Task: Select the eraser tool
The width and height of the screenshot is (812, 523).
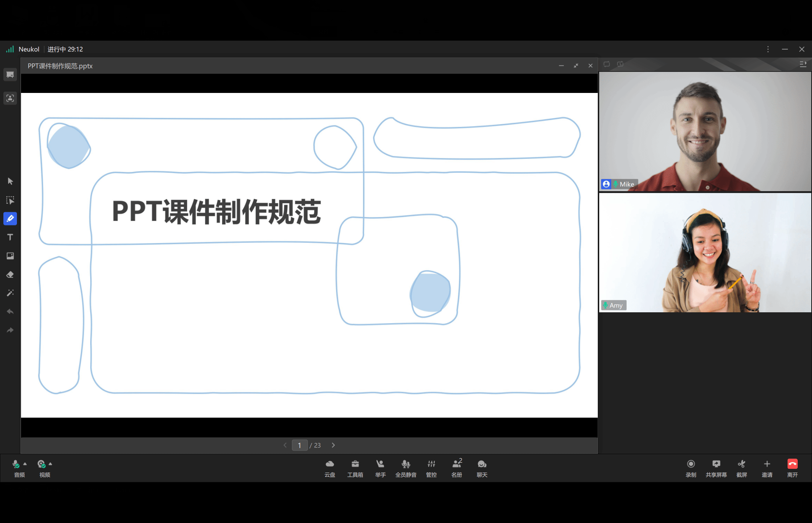Action: tap(10, 275)
